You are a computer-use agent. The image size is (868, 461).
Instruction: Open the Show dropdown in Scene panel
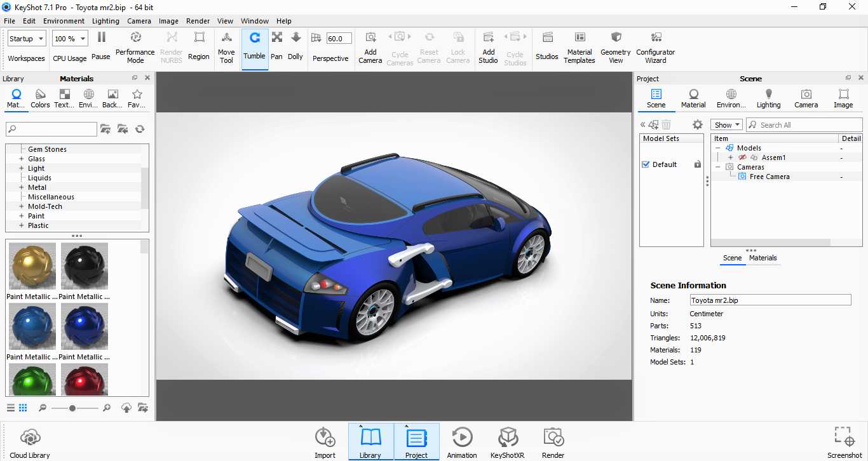(726, 125)
